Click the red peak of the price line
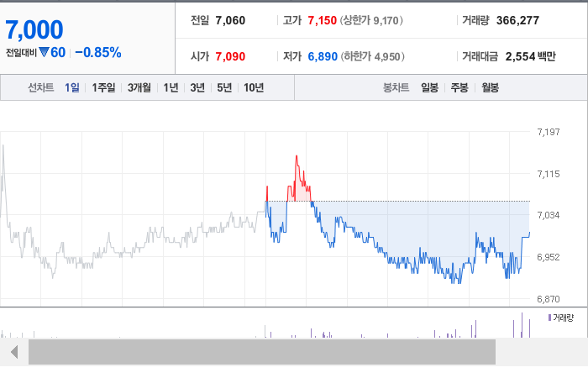 (297, 156)
